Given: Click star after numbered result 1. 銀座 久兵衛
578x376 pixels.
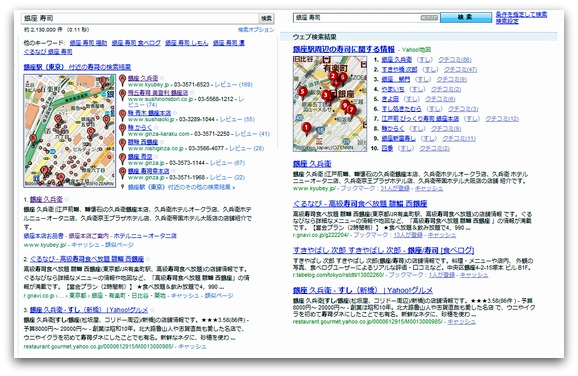Looking at the screenshot, I should tap(66, 199).
